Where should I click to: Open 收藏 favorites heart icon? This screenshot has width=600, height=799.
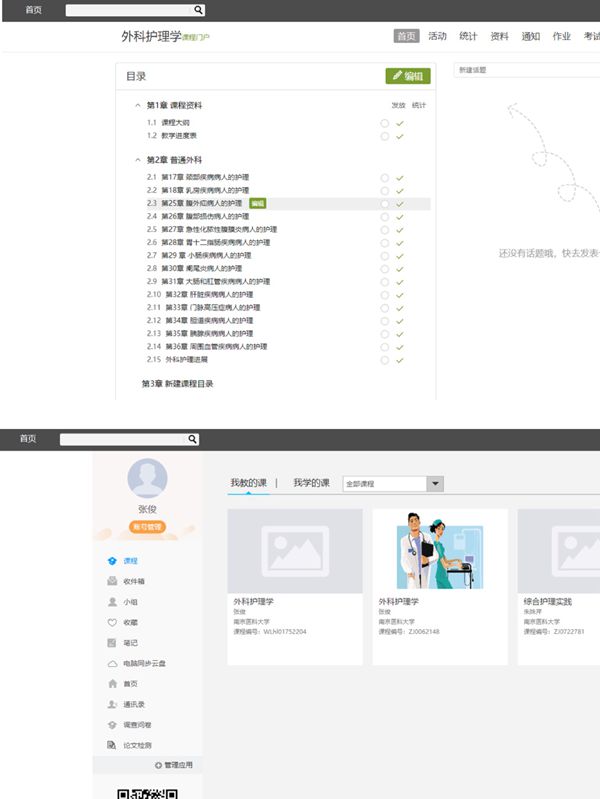click(x=112, y=622)
